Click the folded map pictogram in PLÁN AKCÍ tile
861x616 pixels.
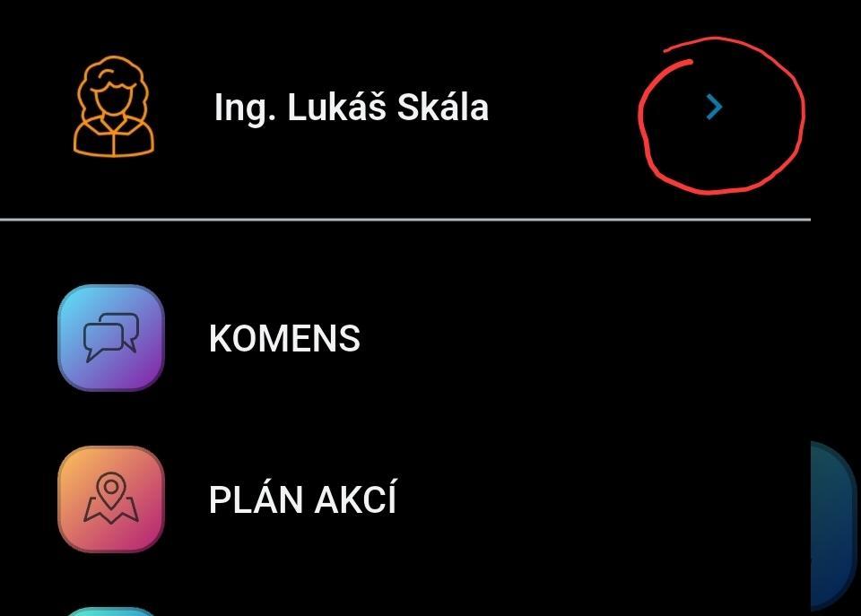[111, 498]
